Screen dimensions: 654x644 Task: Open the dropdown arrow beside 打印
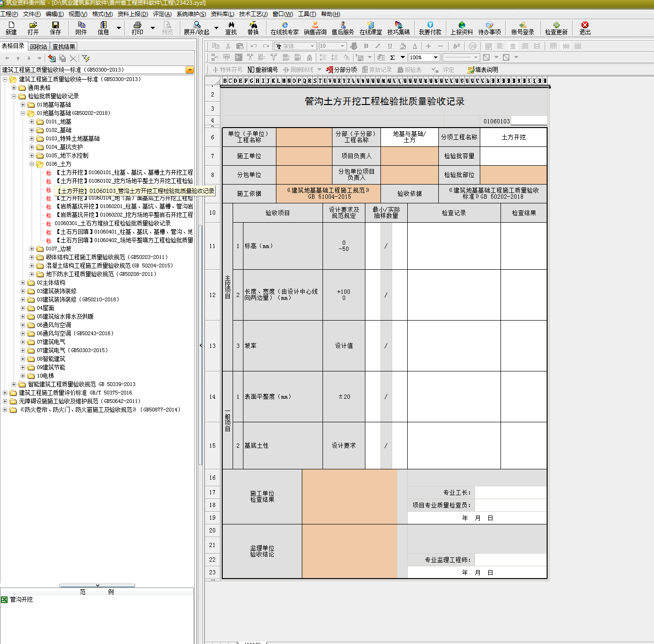(153, 28)
